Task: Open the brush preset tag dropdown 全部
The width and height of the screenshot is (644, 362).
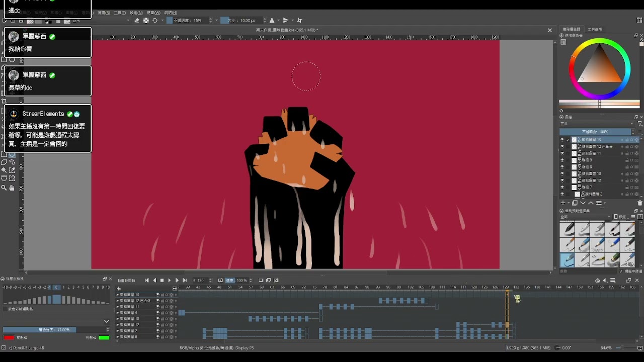Action: pos(586,217)
